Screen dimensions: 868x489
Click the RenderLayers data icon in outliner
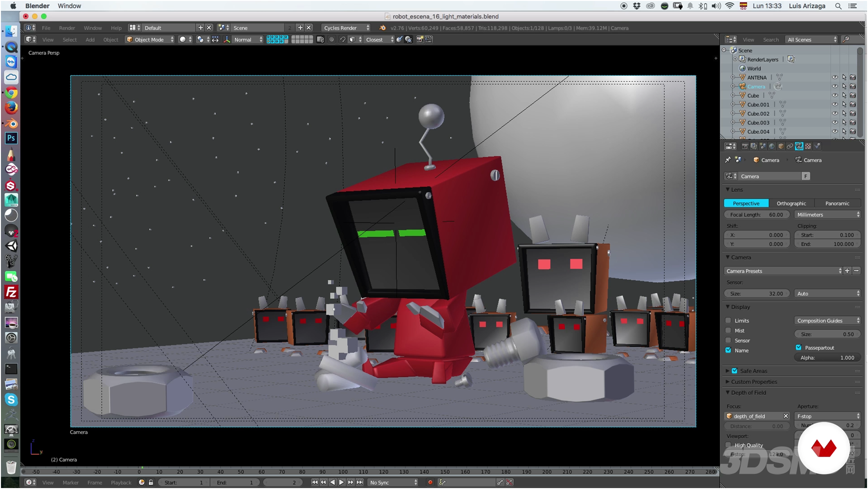click(791, 59)
